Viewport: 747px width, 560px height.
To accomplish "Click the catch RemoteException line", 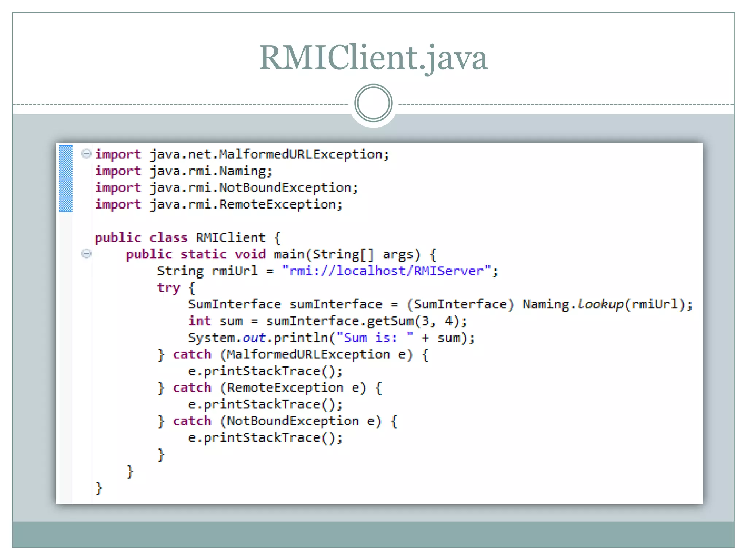I will pos(270,388).
